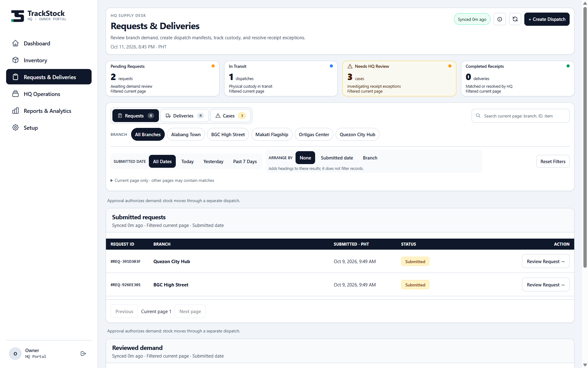Click the Synced 0m ago status pill
The image size is (588, 368).
point(472,19)
